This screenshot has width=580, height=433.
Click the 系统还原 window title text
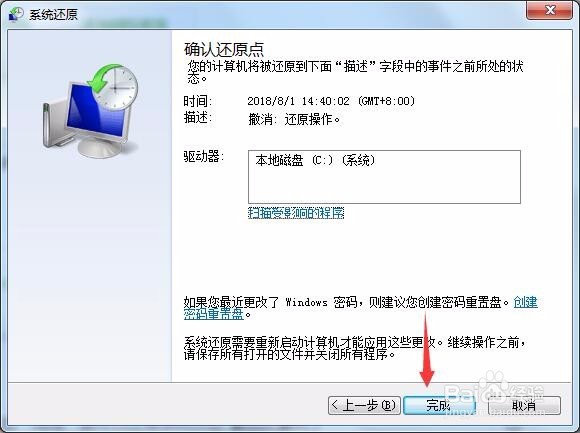click(x=53, y=15)
